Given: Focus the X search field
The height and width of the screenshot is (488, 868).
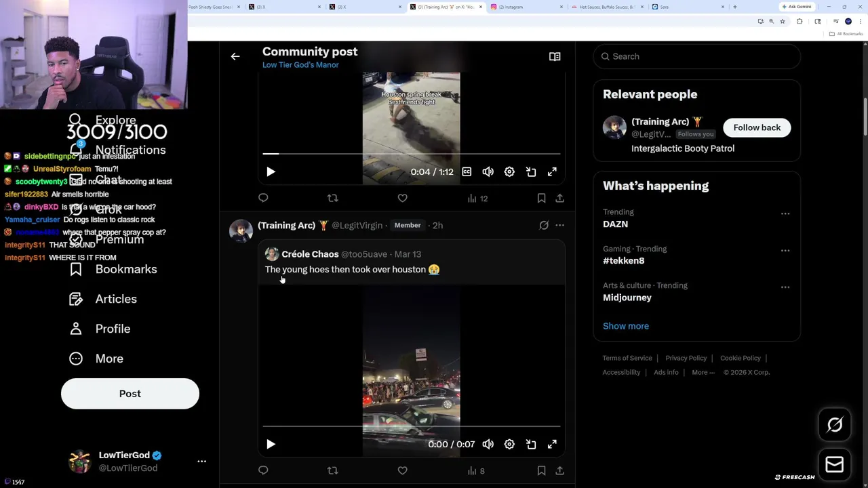Looking at the screenshot, I should tap(696, 56).
